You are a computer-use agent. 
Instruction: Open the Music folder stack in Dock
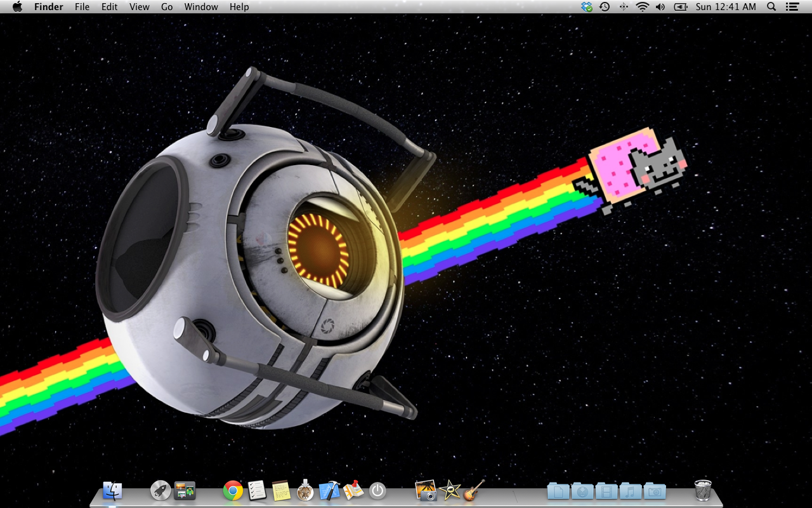pos(631,491)
